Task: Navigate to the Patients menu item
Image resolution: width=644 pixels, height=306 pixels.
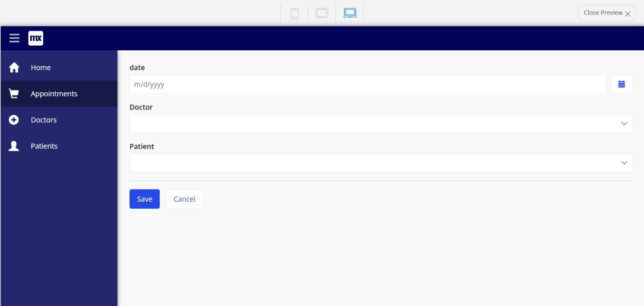Action: click(x=44, y=146)
